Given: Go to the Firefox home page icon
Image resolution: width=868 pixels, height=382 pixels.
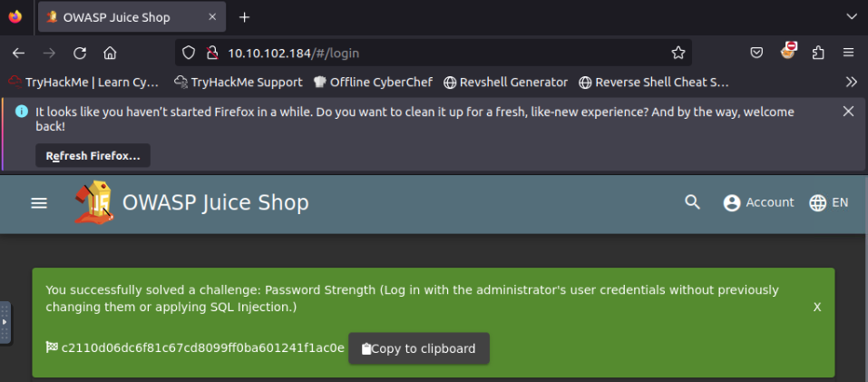Looking at the screenshot, I should tap(110, 53).
